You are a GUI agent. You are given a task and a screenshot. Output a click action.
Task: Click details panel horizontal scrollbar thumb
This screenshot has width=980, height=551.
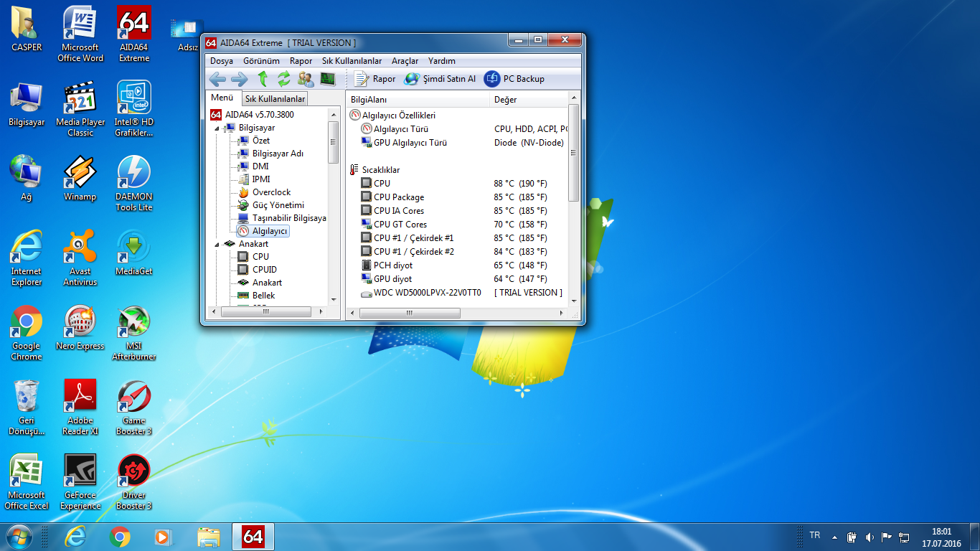click(x=410, y=313)
